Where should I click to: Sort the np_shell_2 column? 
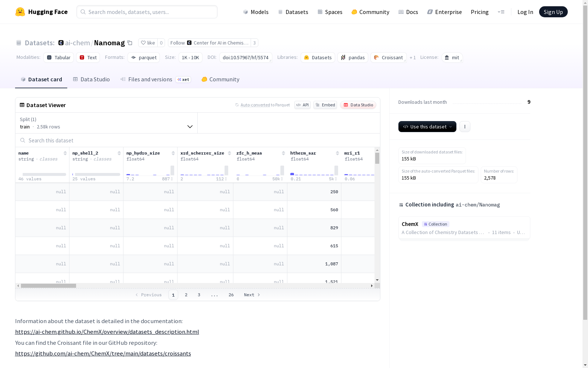[119, 153]
